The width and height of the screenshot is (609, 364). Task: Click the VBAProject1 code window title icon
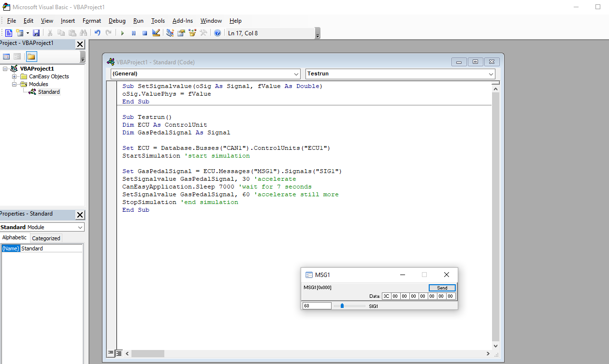tap(111, 62)
